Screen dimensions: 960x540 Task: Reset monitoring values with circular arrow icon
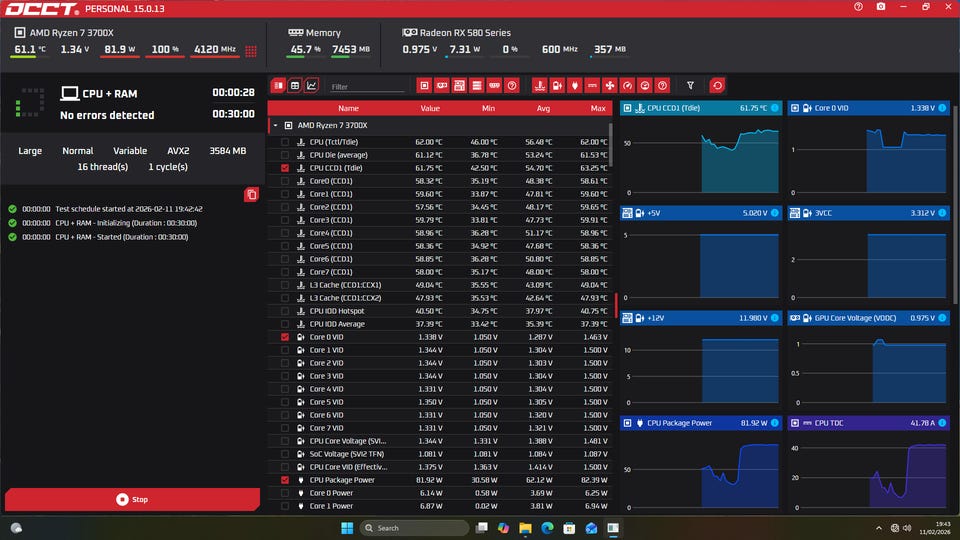718,86
